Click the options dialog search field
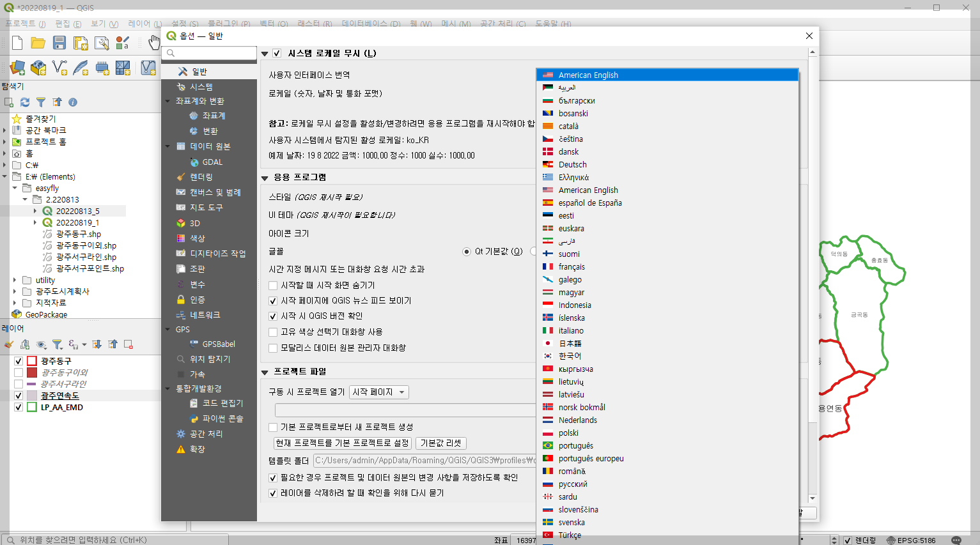 [209, 53]
